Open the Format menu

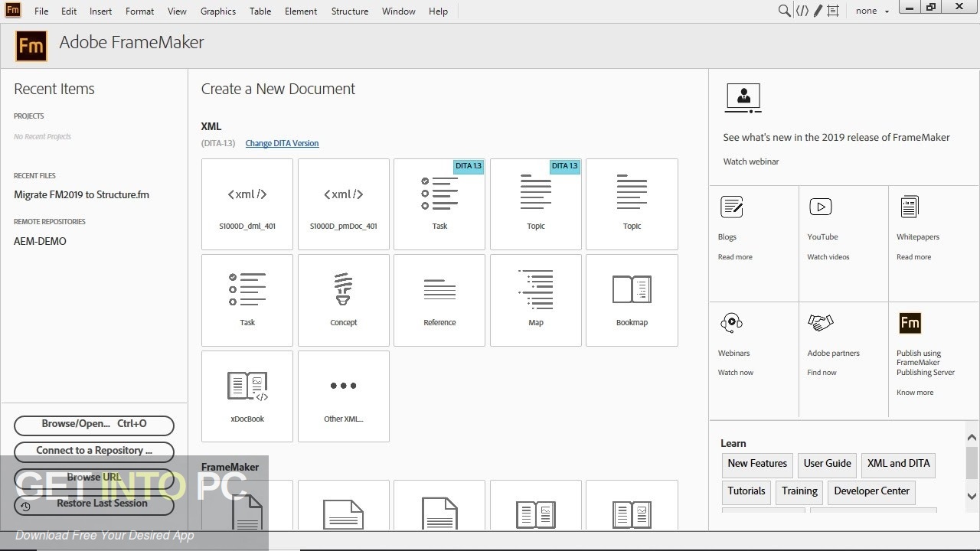pyautogui.click(x=139, y=11)
